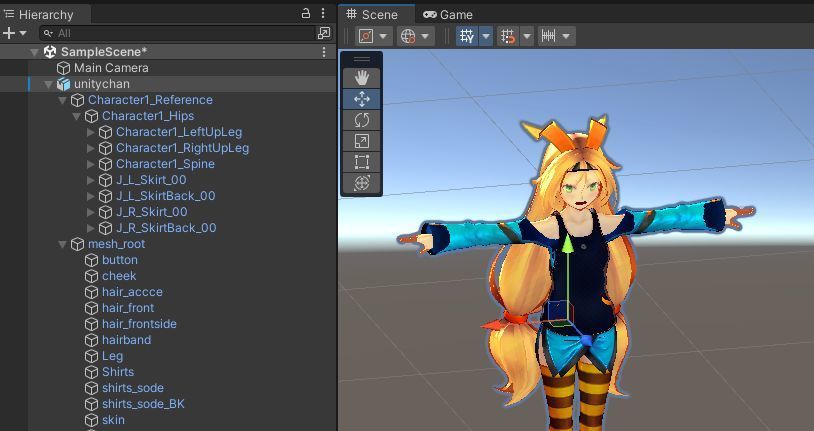Image resolution: width=814 pixels, height=431 pixels.
Task: Select hairband object
Action: [127, 340]
